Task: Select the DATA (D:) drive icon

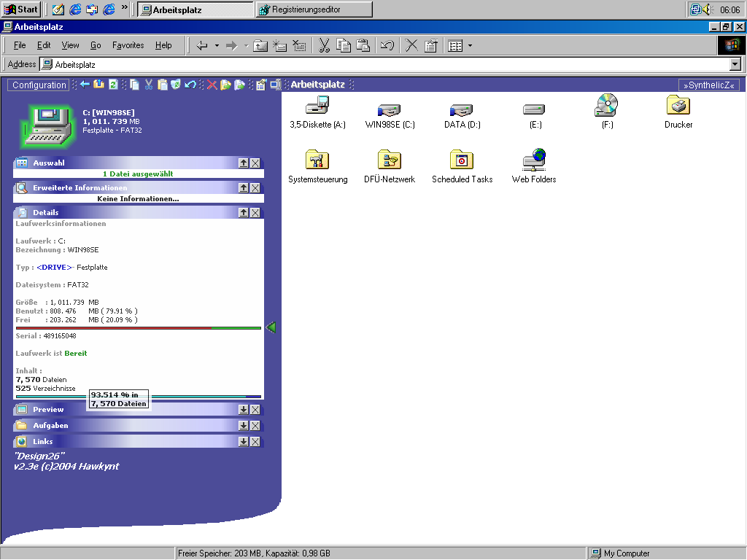Action: pos(462,109)
